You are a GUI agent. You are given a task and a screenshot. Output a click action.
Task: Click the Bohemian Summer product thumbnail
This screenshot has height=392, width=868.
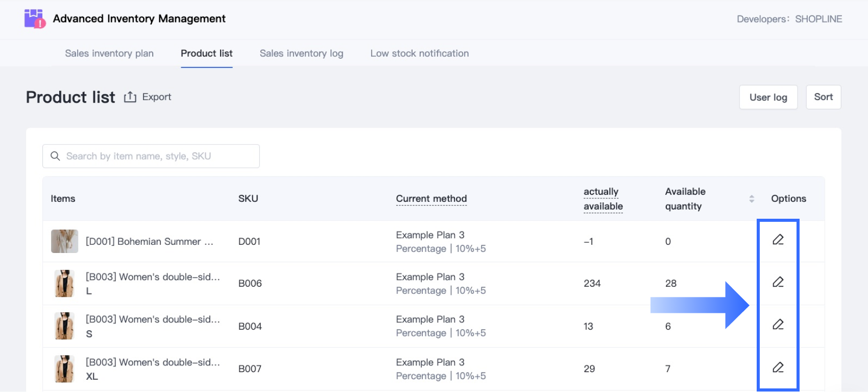pyautogui.click(x=64, y=241)
